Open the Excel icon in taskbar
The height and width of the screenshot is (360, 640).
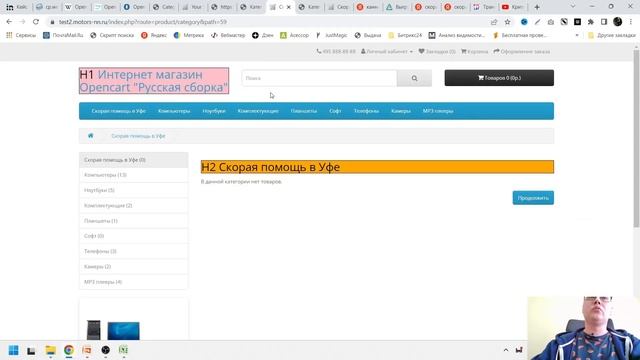tap(123, 350)
